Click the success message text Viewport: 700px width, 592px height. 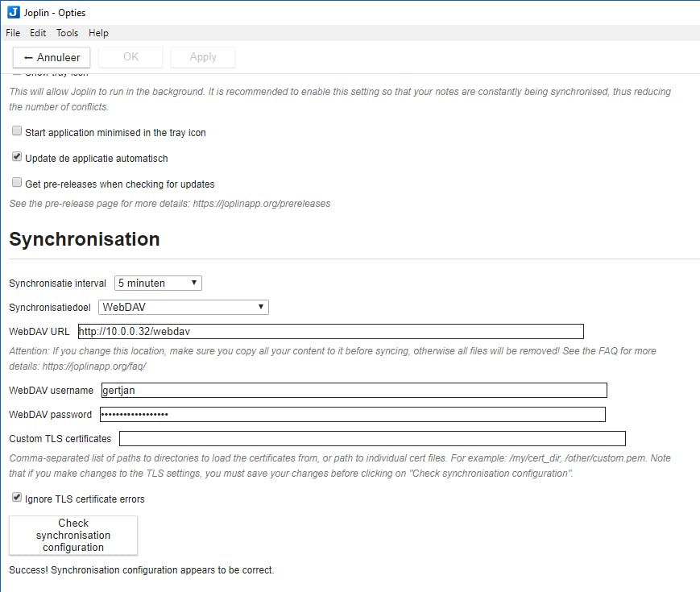(142, 570)
